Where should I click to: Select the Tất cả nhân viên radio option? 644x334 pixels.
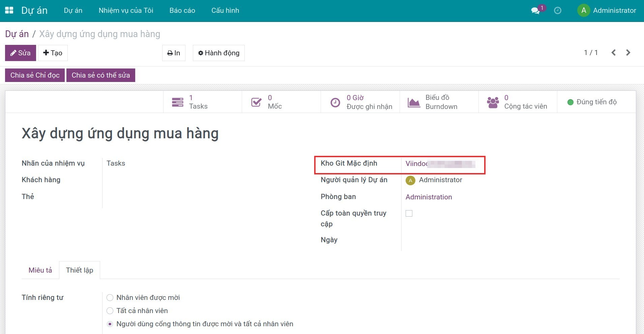tap(110, 311)
